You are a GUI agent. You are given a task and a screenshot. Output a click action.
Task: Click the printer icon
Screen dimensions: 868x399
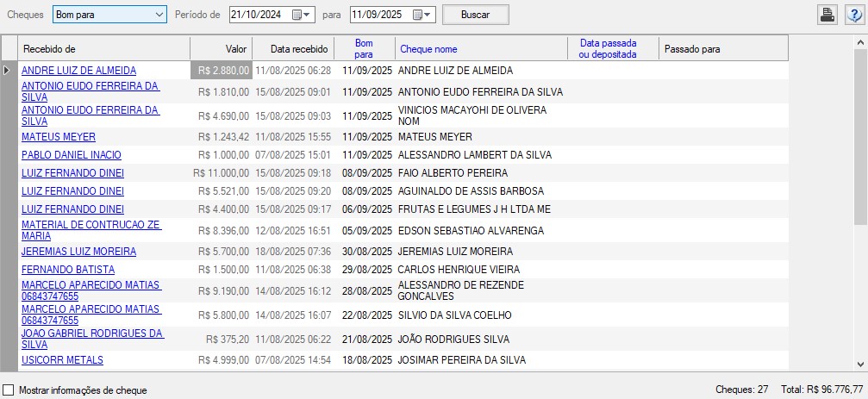827,15
